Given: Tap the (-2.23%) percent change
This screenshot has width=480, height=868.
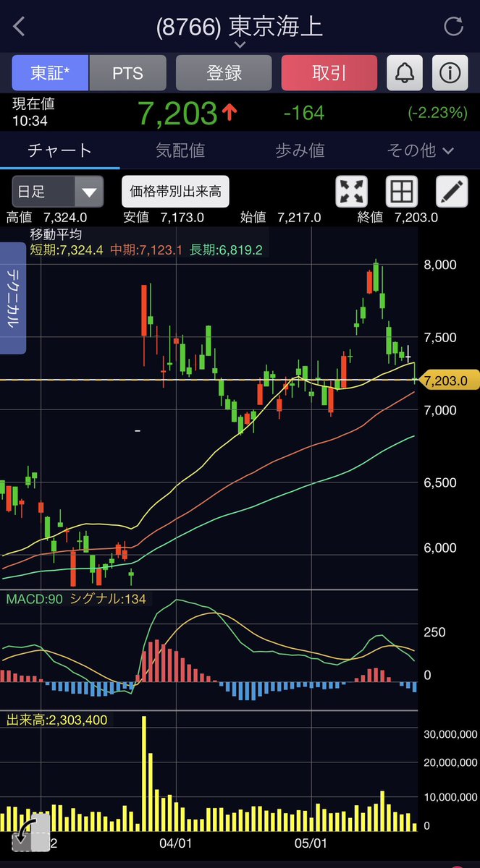Looking at the screenshot, I should click(x=437, y=114).
